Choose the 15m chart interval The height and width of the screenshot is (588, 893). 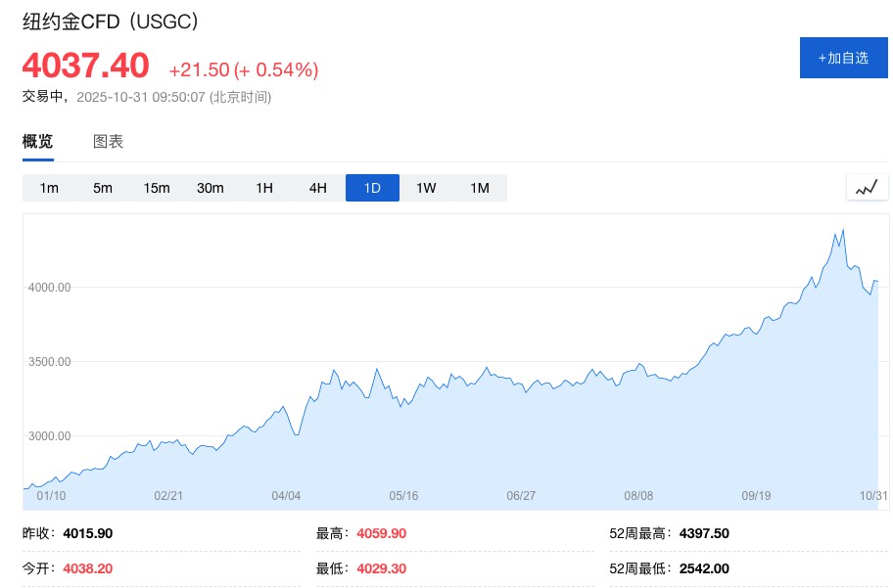(157, 188)
